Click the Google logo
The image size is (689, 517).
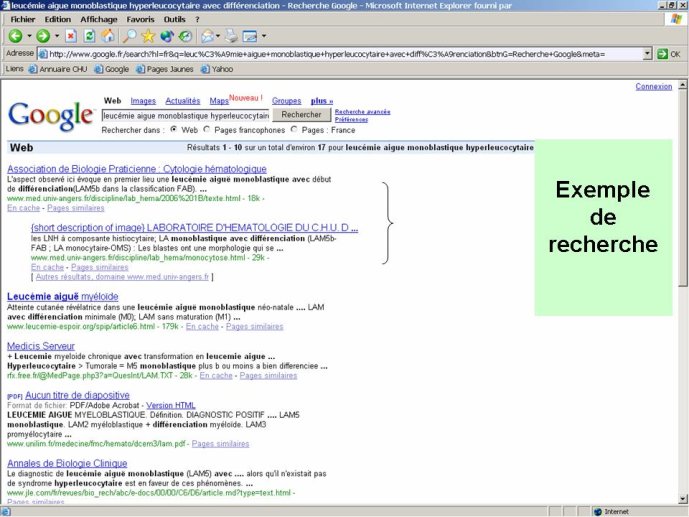coord(51,116)
